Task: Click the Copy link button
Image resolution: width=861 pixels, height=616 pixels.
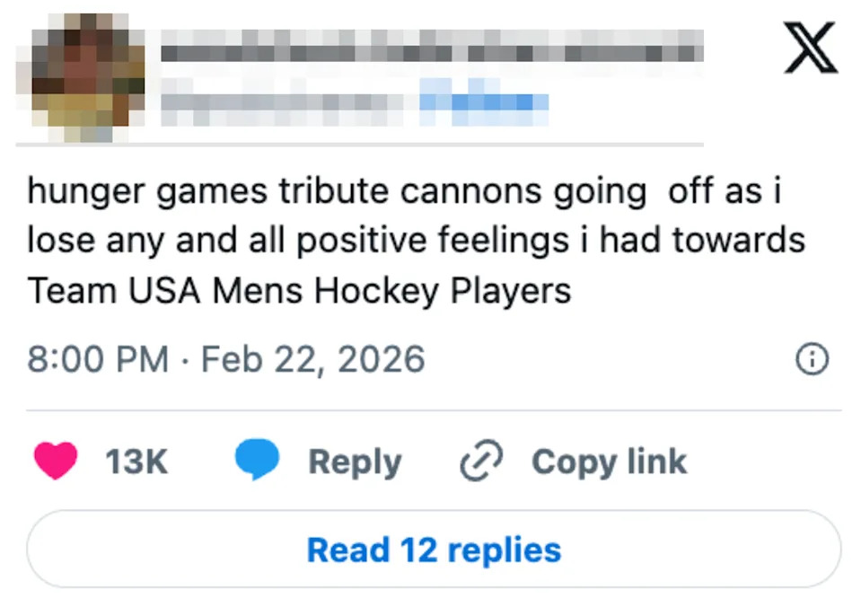Action: 608,461
